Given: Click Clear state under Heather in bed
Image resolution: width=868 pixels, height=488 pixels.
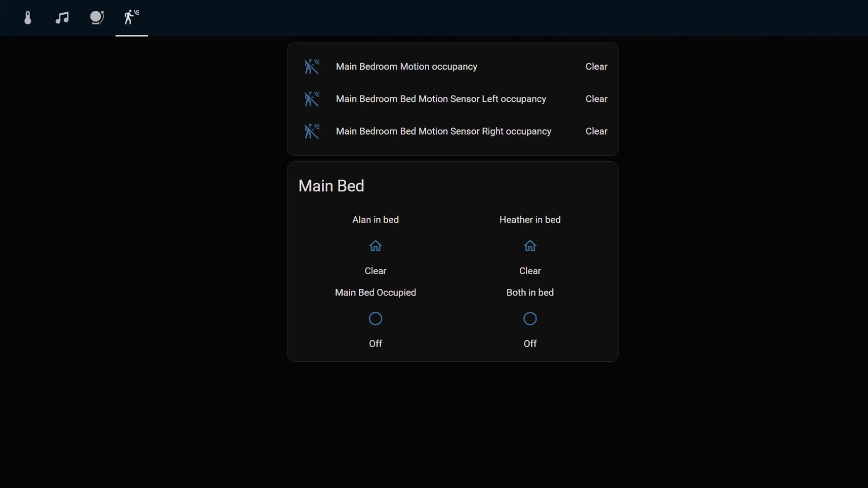Looking at the screenshot, I should coord(530,271).
